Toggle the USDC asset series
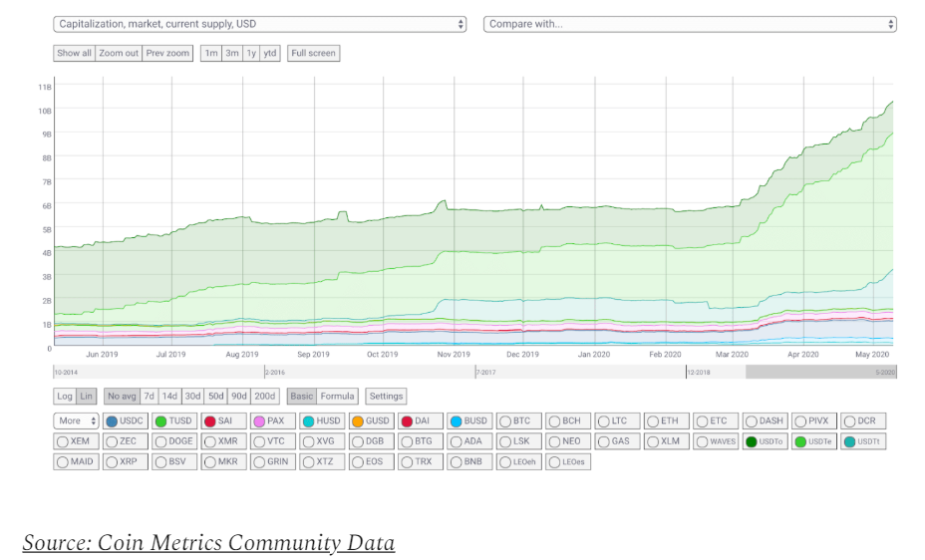 pos(126,421)
